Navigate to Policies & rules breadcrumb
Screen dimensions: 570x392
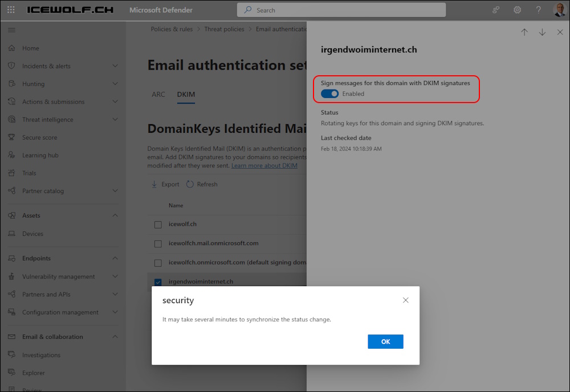172,29
